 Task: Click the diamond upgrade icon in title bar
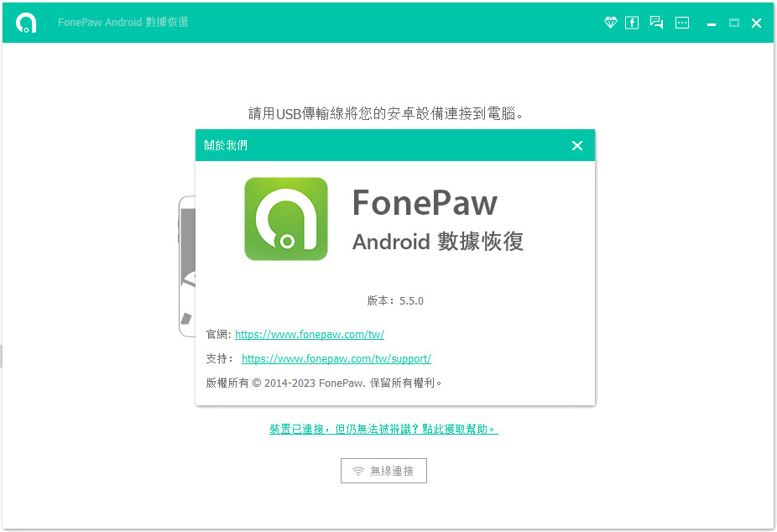pos(611,23)
